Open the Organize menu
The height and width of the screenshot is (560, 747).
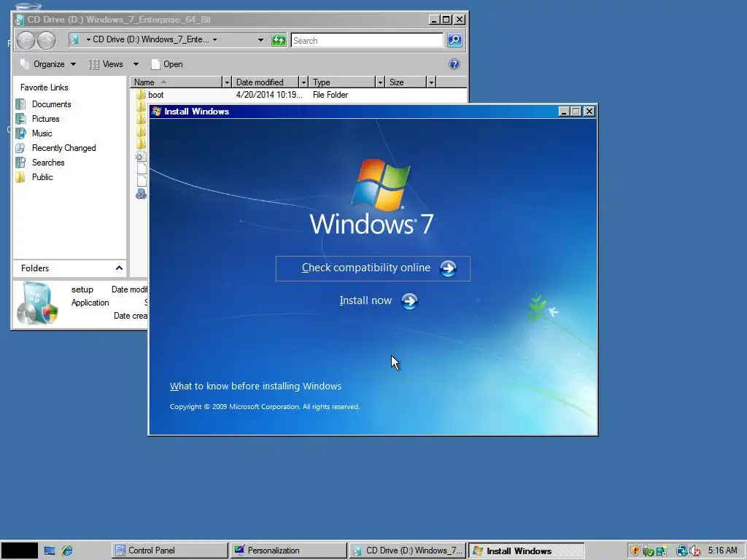click(x=47, y=64)
